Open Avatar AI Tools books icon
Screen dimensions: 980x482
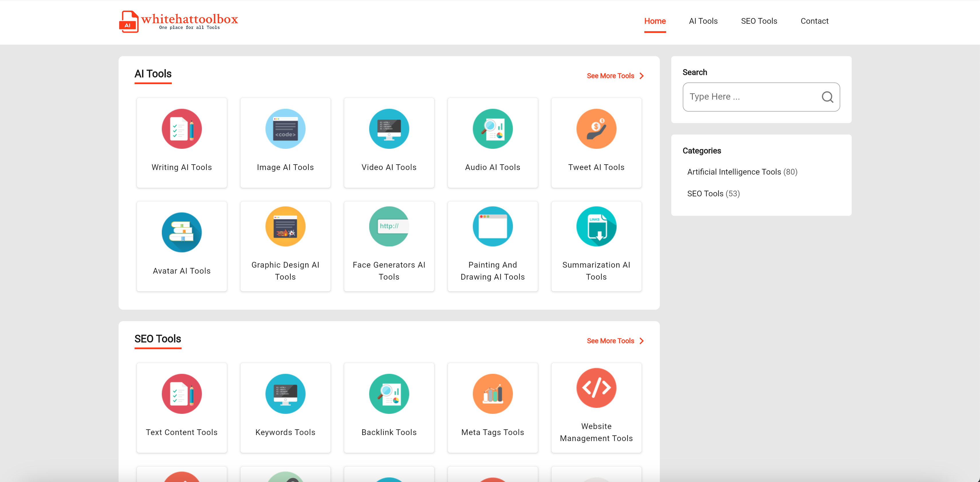point(182,232)
